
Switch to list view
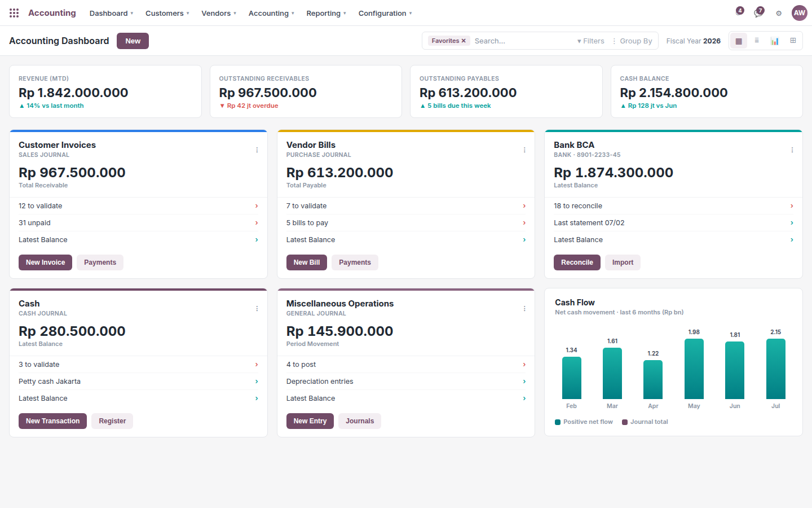[757, 41]
